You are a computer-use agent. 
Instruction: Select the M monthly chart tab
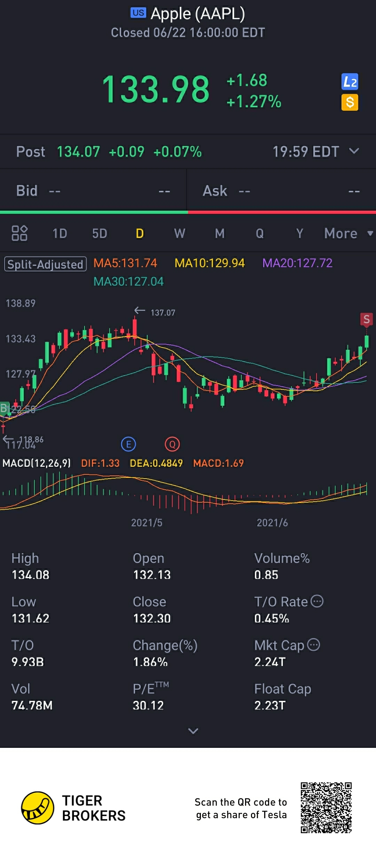(220, 233)
